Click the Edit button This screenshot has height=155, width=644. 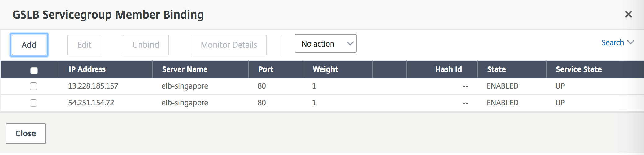(84, 45)
